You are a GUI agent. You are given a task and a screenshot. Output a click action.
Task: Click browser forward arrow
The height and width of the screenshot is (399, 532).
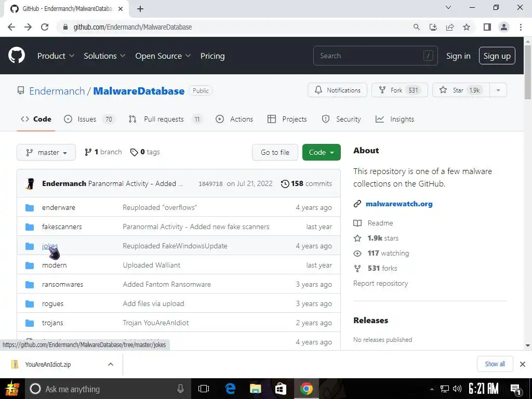(x=28, y=27)
